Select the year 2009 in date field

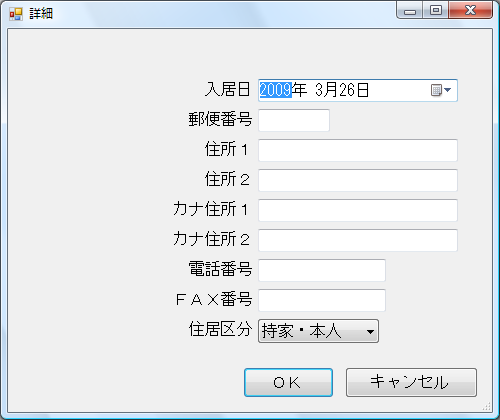click(x=276, y=90)
